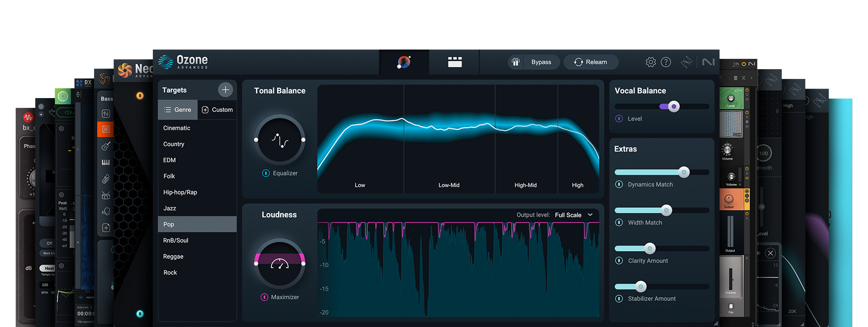Click the help question mark icon
Image resolution: width=868 pixels, height=327 pixels.
(x=666, y=62)
